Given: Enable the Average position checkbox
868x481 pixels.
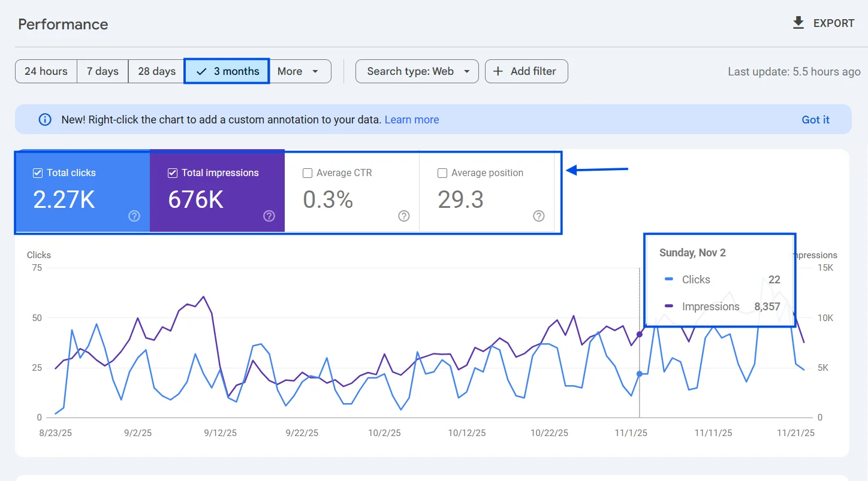Looking at the screenshot, I should pos(442,173).
